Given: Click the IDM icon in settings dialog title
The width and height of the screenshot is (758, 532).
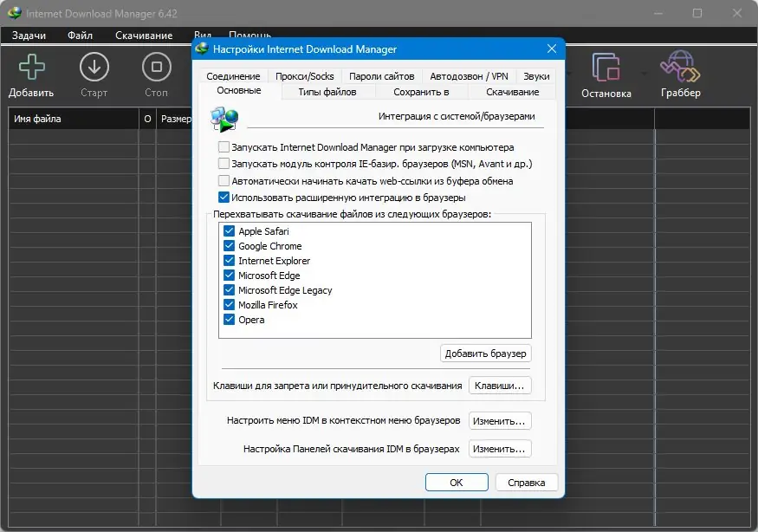Looking at the screenshot, I should point(202,49).
